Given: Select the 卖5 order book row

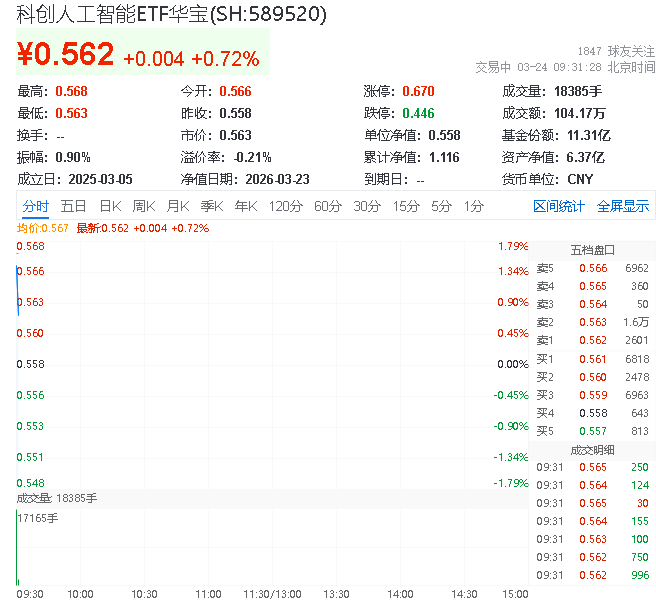Looking at the screenshot, I should coord(592,268).
